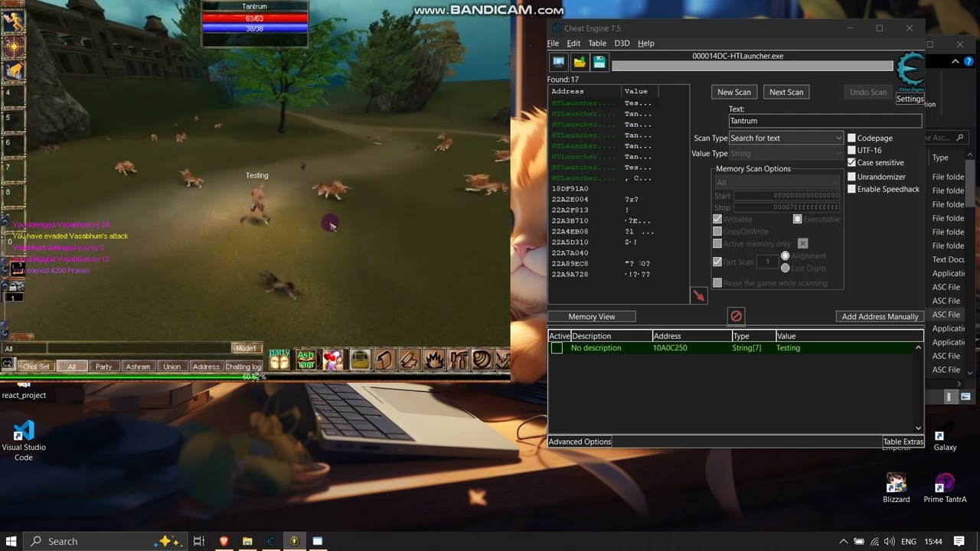Click the red arrow add-to-address-list icon

point(698,295)
